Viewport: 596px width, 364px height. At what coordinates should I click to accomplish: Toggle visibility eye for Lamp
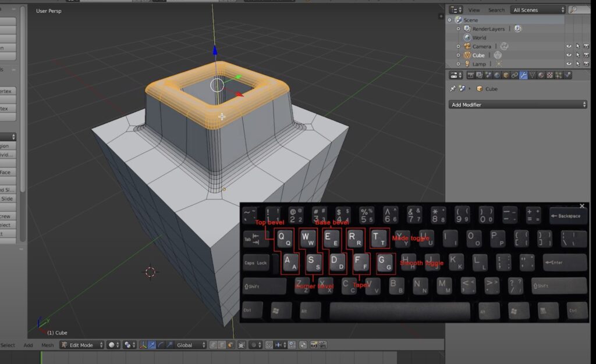pyautogui.click(x=569, y=64)
